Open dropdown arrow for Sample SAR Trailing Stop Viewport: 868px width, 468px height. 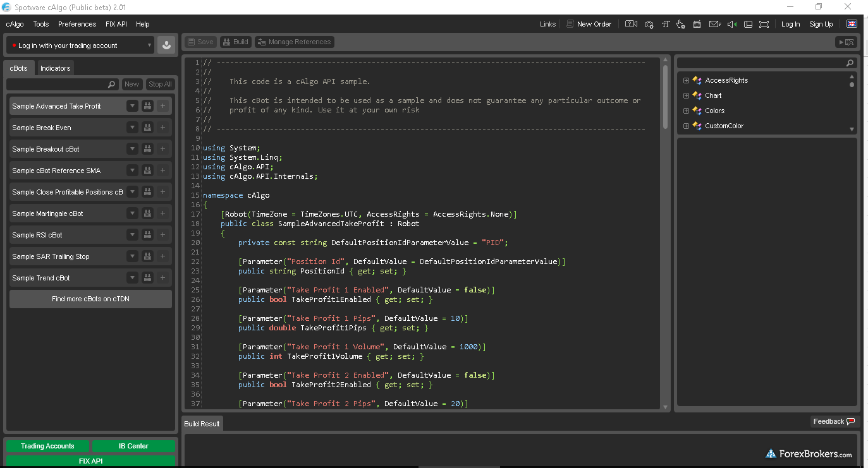[132, 256]
